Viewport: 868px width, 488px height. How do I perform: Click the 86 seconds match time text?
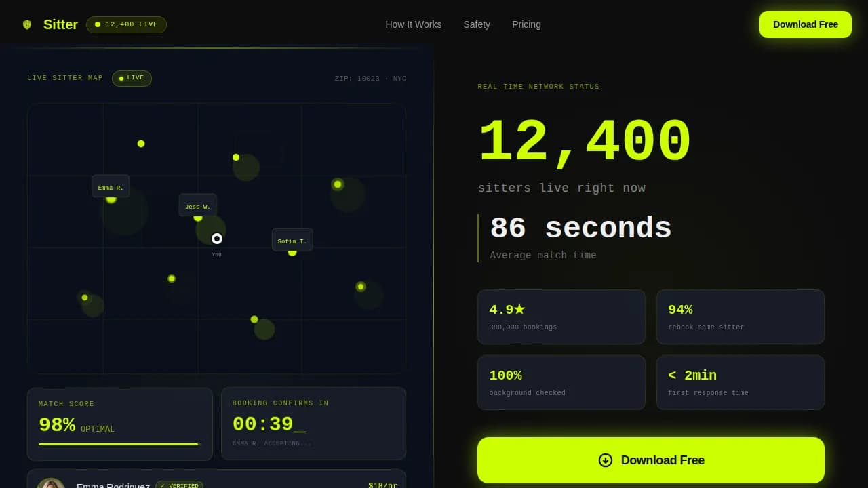pyautogui.click(x=580, y=228)
